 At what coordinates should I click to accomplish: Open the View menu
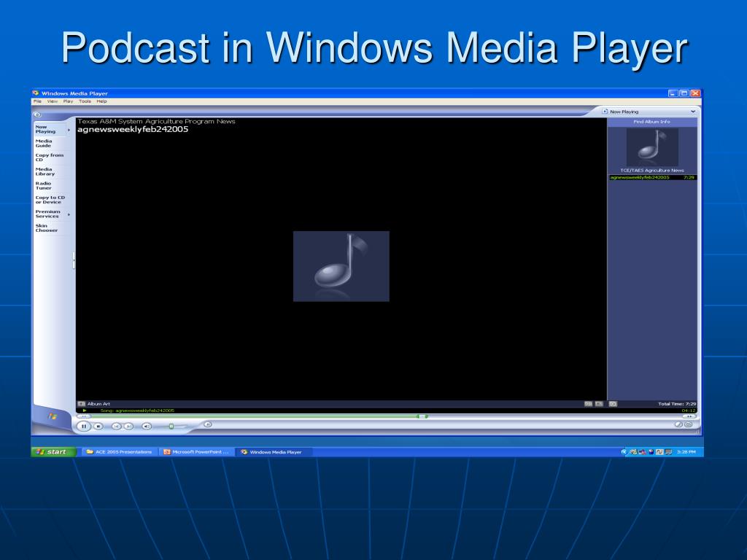(x=53, y=101)
